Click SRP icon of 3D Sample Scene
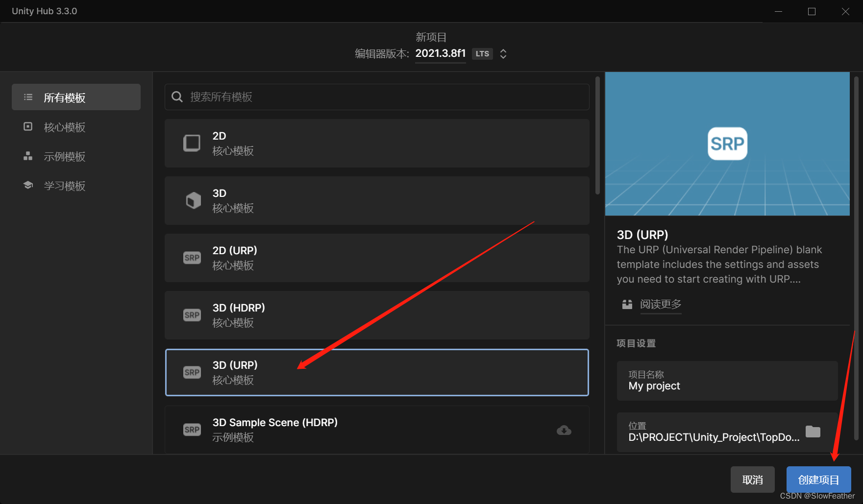The image size is (863, 504). tap(192, 430)
